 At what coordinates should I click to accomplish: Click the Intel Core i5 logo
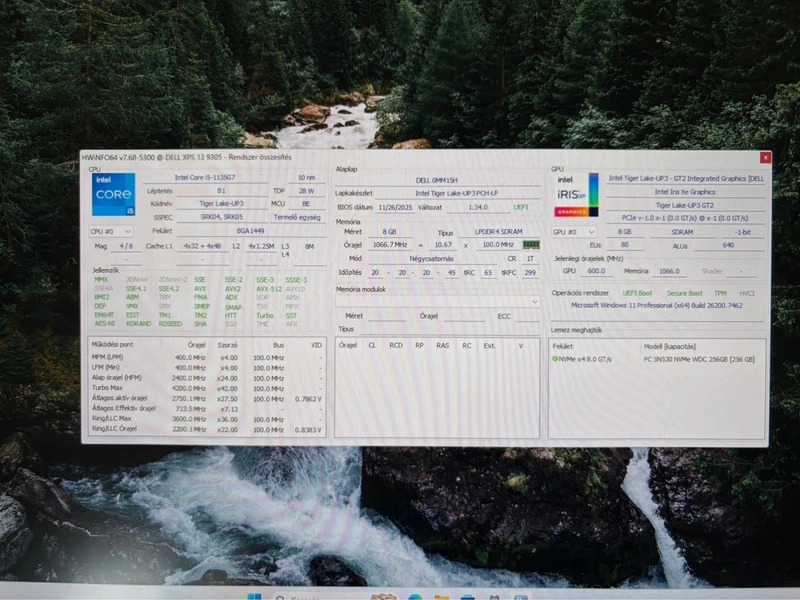coord(113,194)
